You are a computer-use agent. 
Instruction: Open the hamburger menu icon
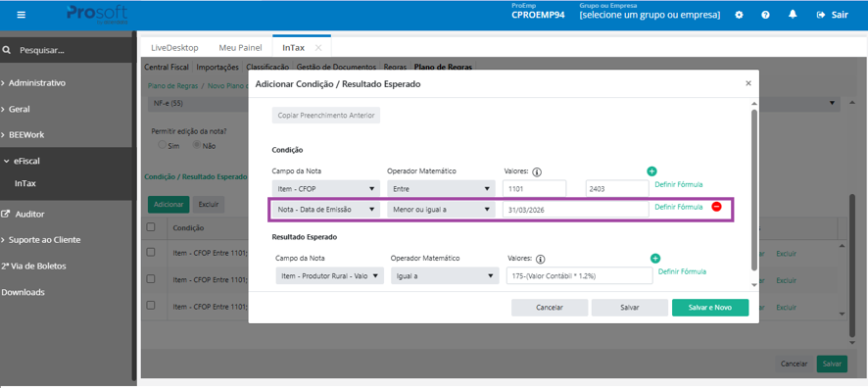[x=21, y=15]
